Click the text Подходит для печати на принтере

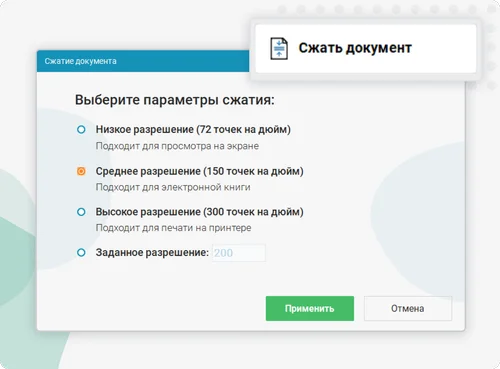[173, 228]
